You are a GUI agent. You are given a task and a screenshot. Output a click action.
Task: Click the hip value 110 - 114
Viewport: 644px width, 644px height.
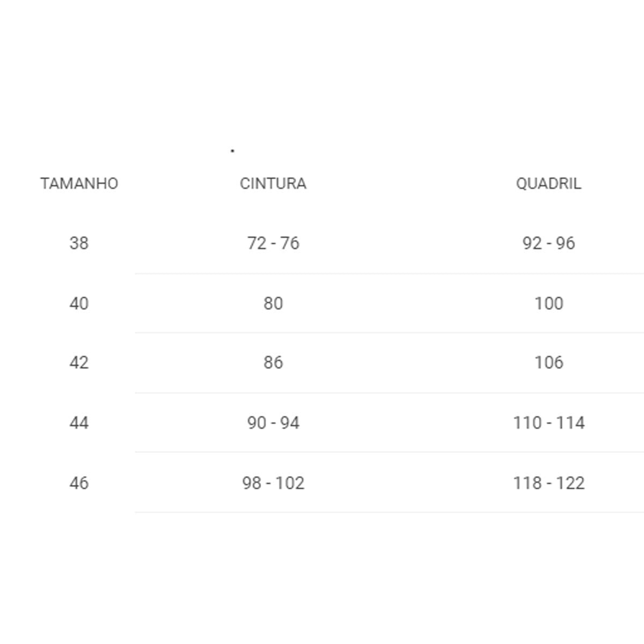[x=548, y=423]
